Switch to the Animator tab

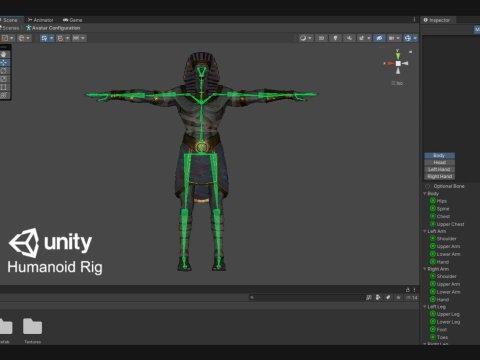[41, 20]
